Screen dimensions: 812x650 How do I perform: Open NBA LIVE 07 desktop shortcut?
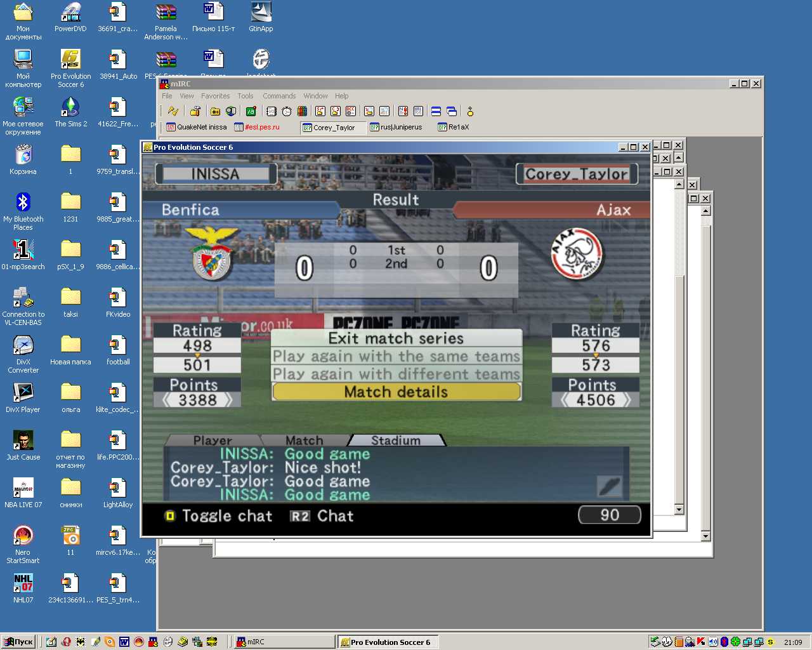(x=23, y=493)
